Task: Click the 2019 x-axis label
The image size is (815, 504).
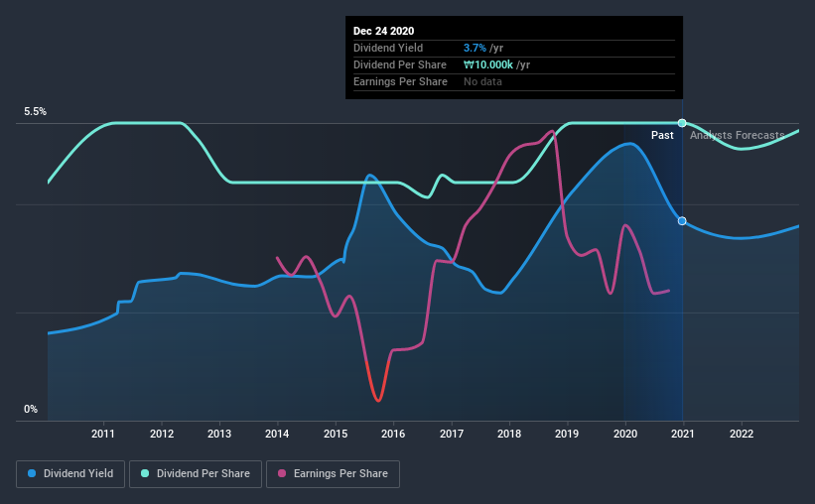Action: click(567, 434)
